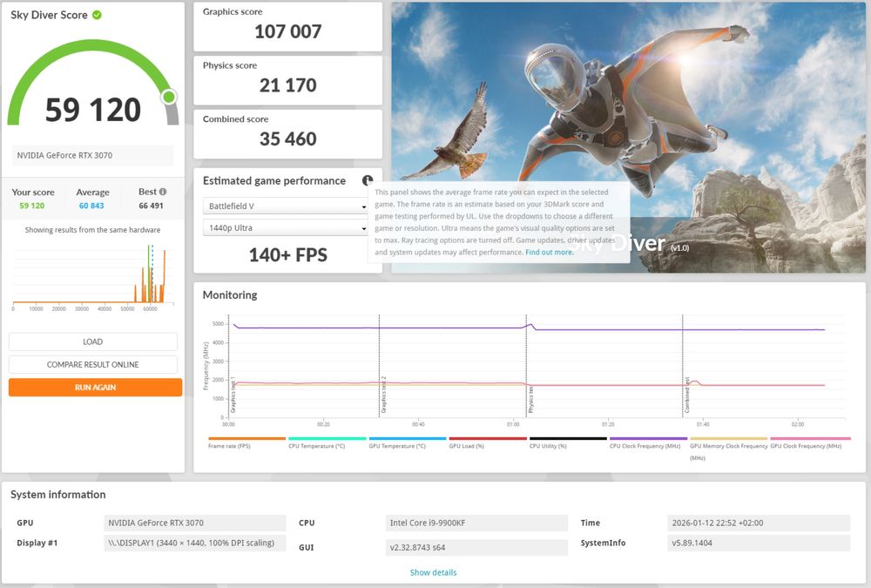Click Showing results from the same hardware text
This screenshot has height=588, width=871.
[93, 230]
